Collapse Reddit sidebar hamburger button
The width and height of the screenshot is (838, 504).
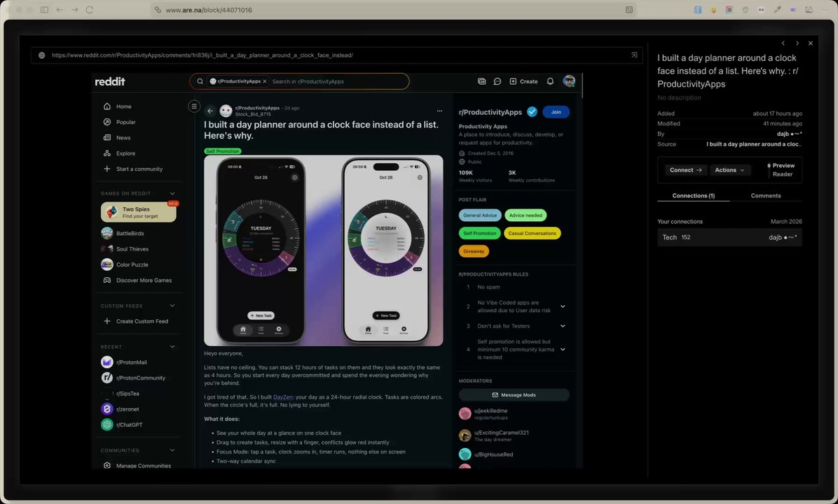tap(194, 106)
